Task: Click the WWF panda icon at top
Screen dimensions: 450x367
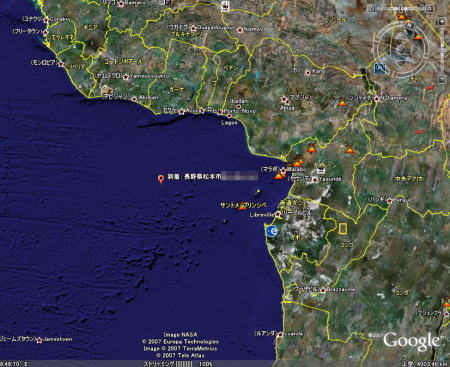Action: coord(225,6)
